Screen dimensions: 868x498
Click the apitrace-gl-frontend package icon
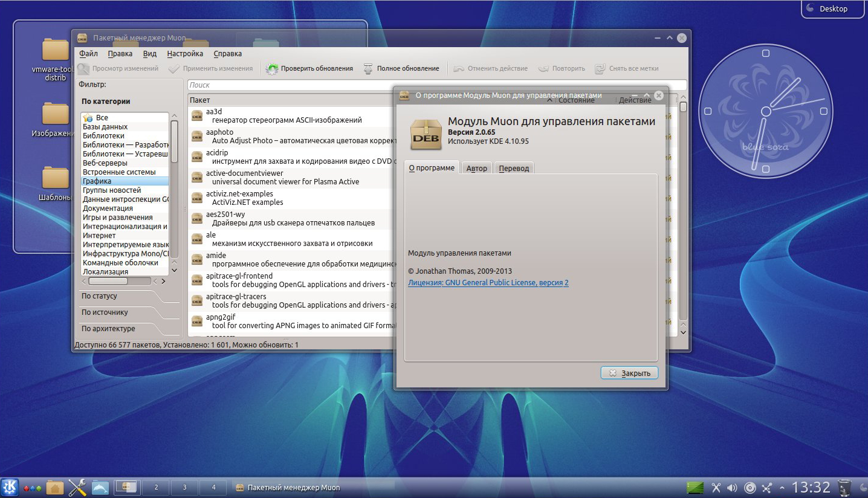pyautogui.click(x=197, y=280)
